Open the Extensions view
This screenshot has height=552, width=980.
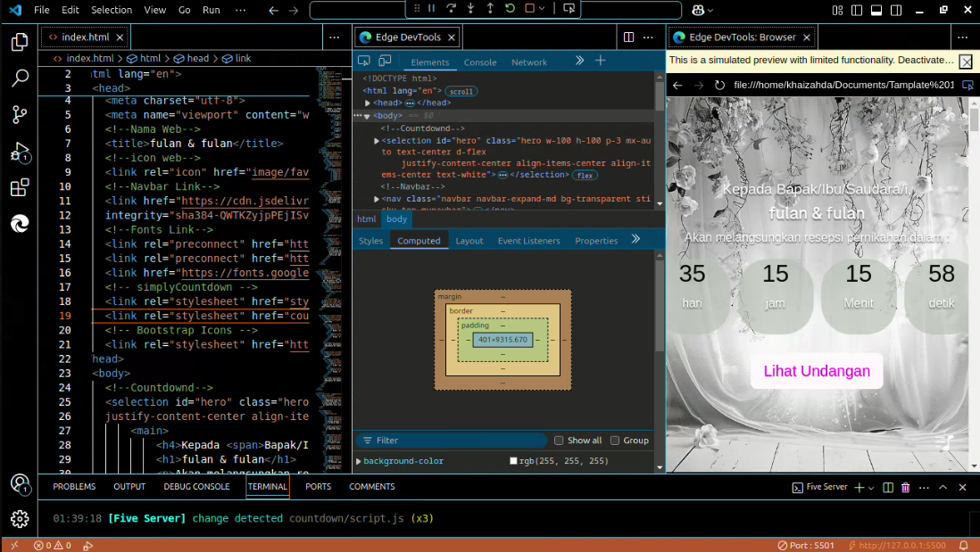click(x=20, y=188)
